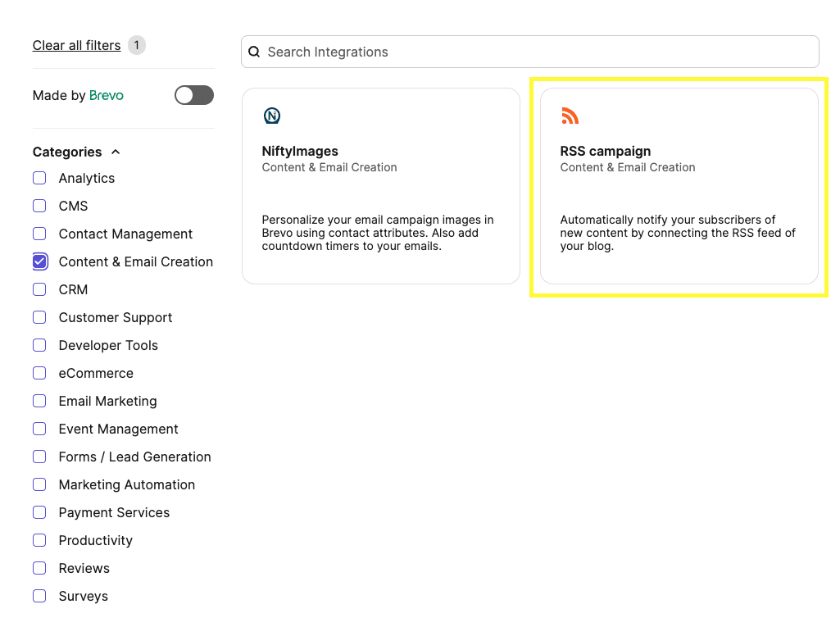Image resolution: width=840 pixels, height=618 pixels.
Task: Open the NiftyImages integration title
Action: 300,151
